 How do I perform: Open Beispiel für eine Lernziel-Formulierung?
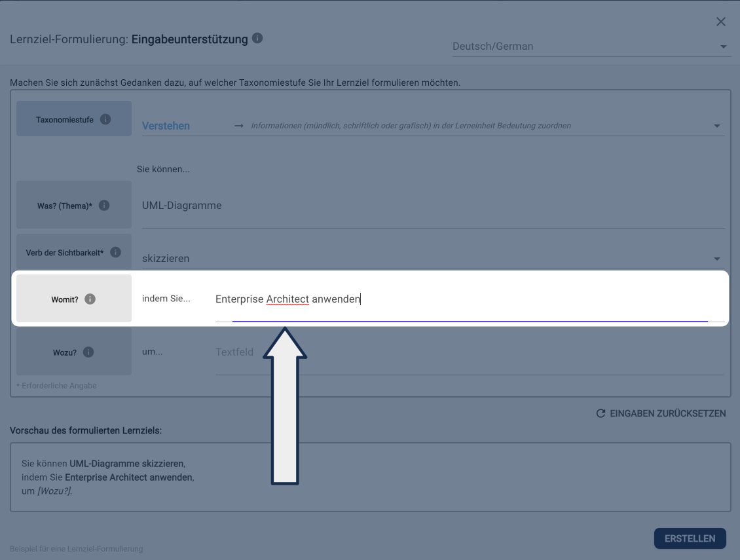(x=77, y=549)
